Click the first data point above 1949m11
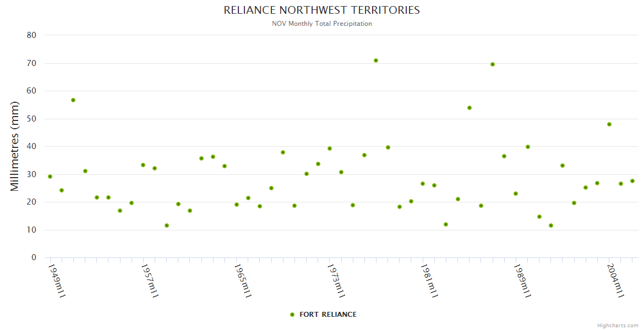Image resolution: width=644 pixels, height=330 pixels. pos(50,177)
